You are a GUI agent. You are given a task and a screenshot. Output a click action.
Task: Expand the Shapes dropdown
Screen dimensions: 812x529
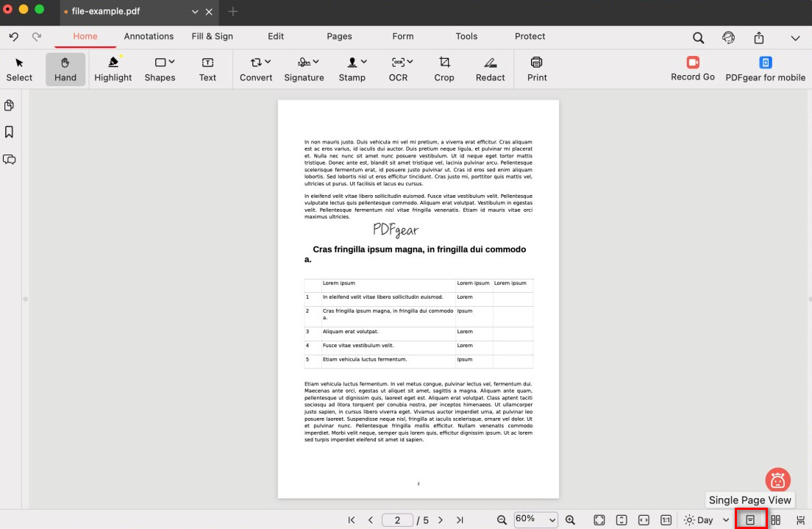click(171, 63)
